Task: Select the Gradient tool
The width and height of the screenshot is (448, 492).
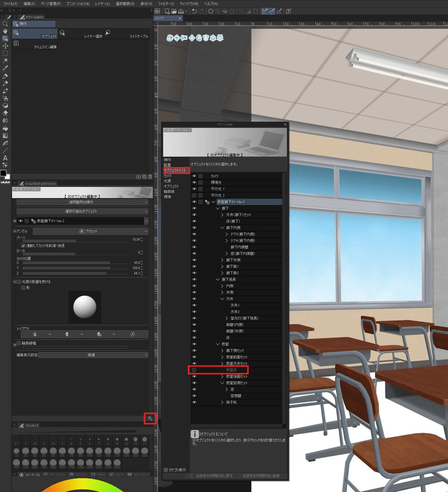Action: coord(5,136)
